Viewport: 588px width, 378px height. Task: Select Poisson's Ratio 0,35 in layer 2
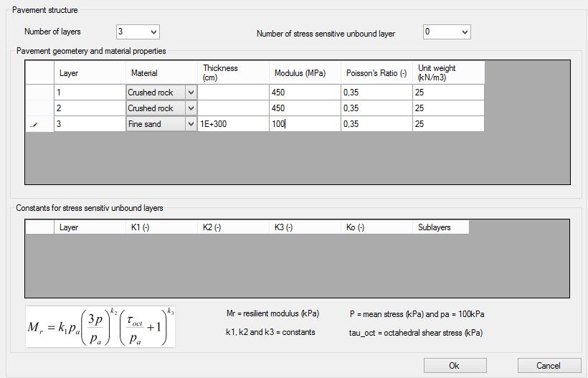376,108
